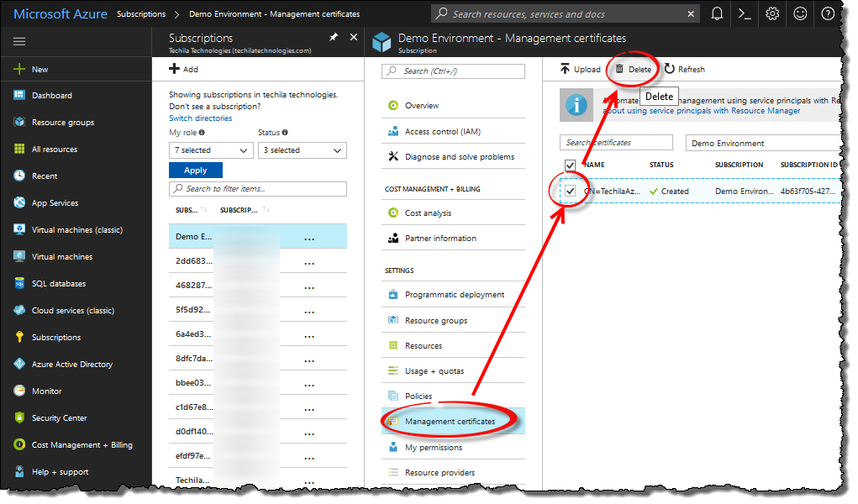
Task: Open My permissions setting
Action: [453, 447]
